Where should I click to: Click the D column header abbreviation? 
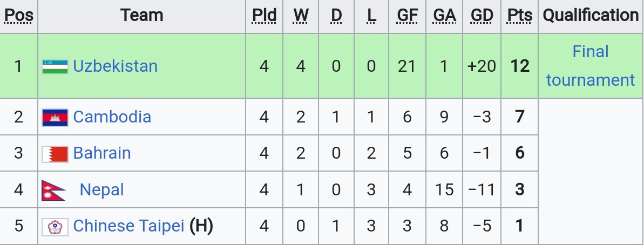tap(336, 16)
